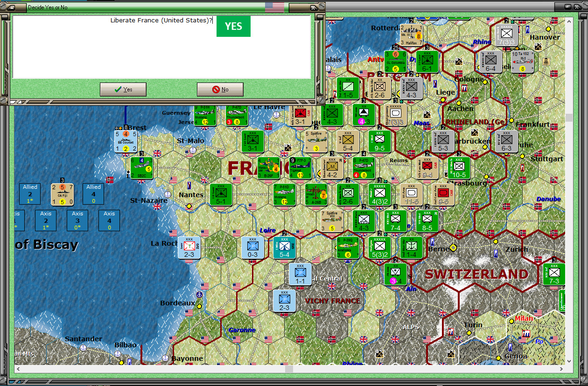Click the horizontal scrollbar left arrow
The height and width of the screenshot is (386, 588).
tap(18, 369)
